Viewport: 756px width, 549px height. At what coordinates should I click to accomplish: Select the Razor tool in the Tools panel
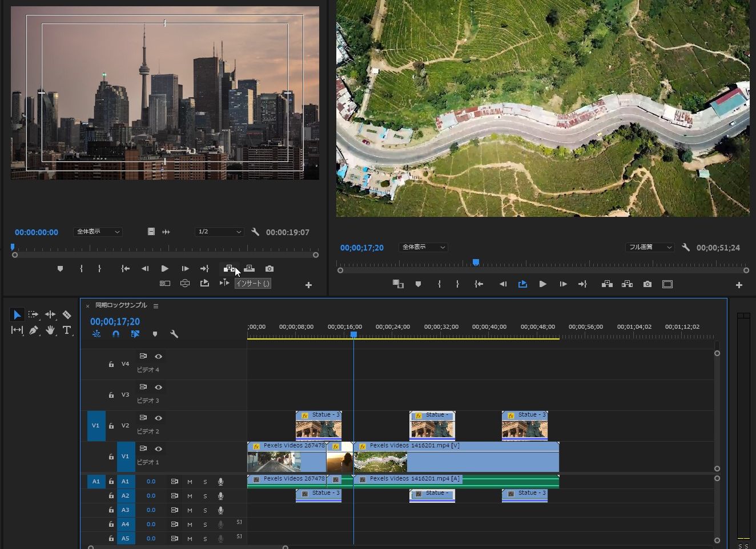tap(67, 314)
